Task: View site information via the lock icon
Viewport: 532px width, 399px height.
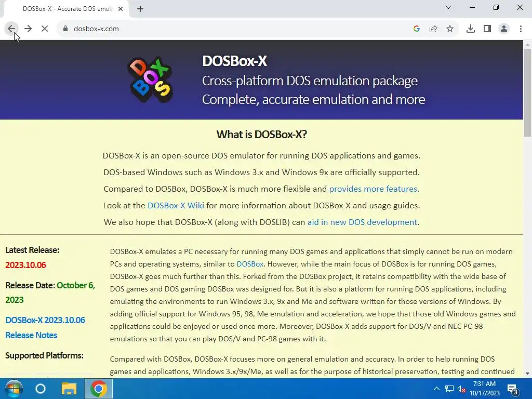Action: click(x=65, y=29)
